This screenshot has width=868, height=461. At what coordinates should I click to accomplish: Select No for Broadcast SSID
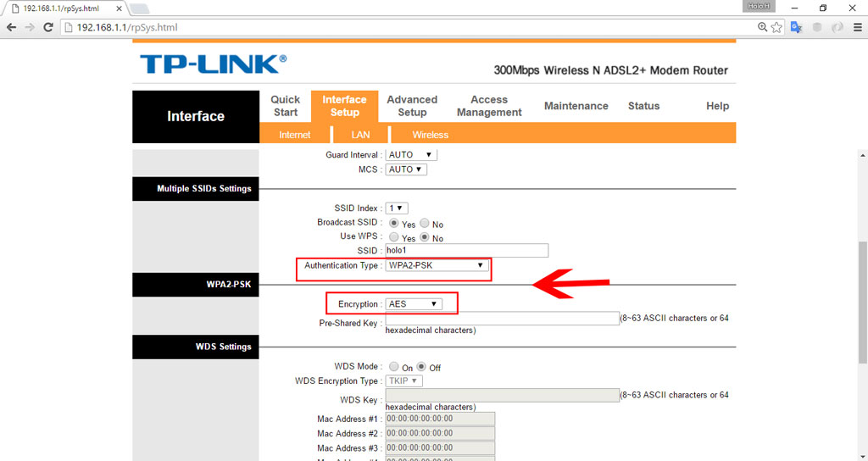coord(425,223)
